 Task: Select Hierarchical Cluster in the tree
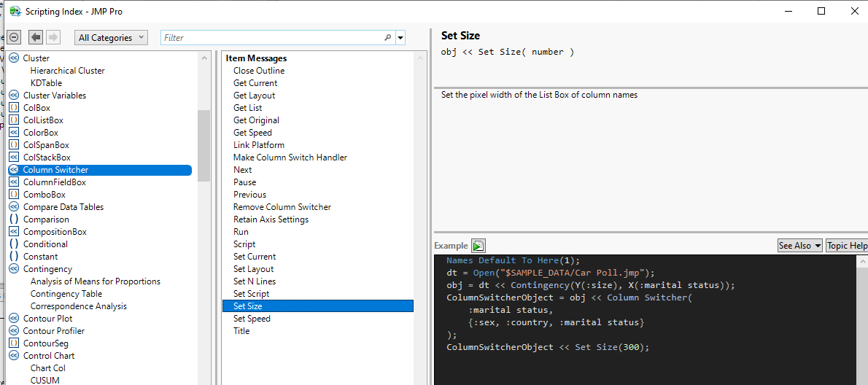pyautogui.click(x=68, y=71)
